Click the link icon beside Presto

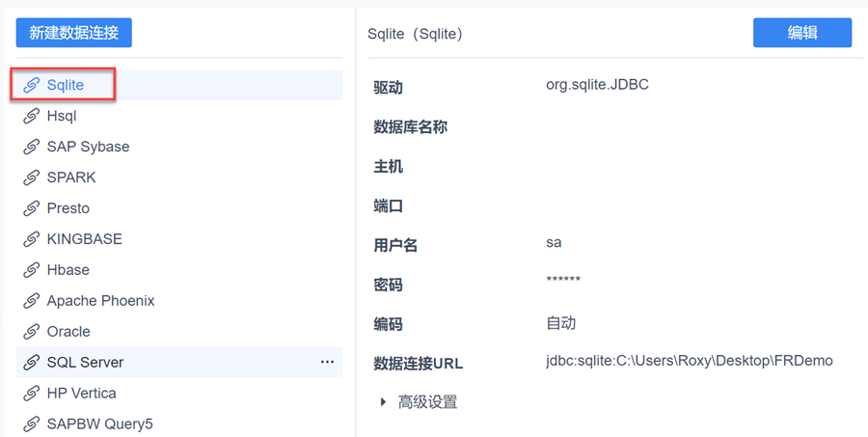[32, 208]
